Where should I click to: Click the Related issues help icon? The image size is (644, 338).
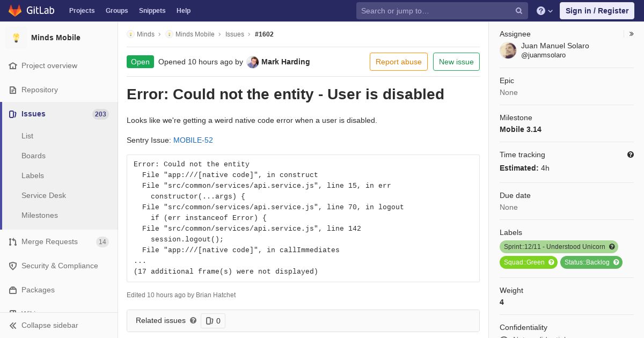point(193,320)
